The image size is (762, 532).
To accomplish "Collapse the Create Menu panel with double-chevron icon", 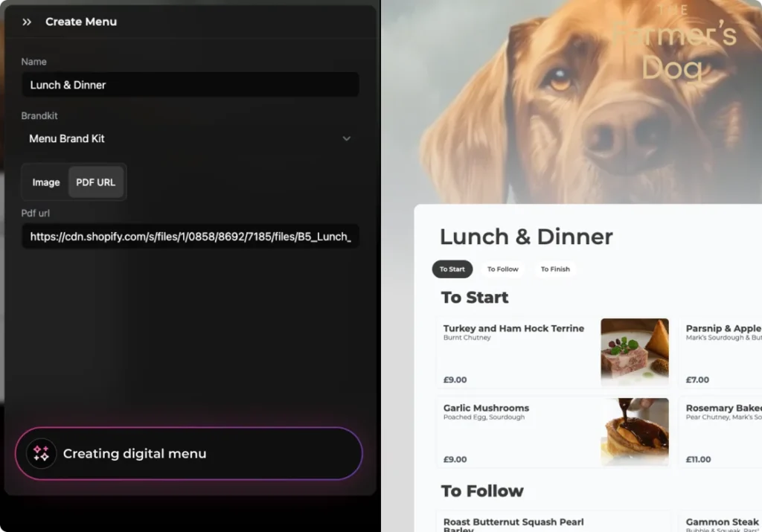I will click(27, 22).
